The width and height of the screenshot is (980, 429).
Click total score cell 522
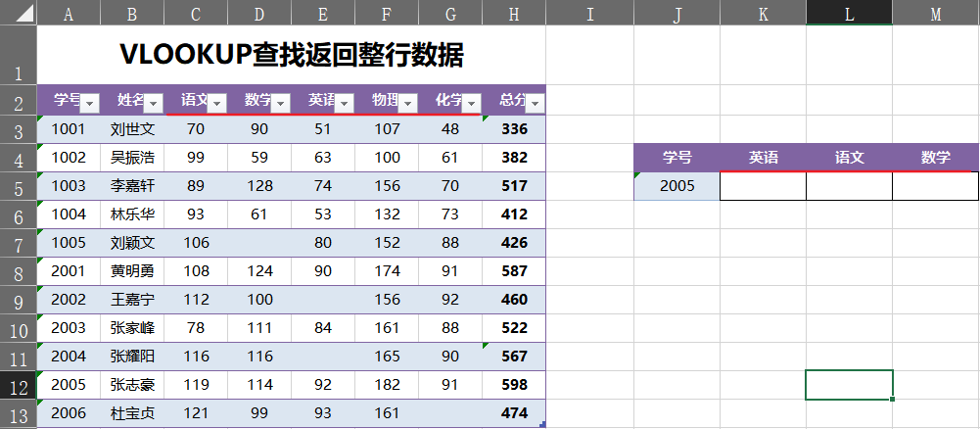tap(514, 328)
